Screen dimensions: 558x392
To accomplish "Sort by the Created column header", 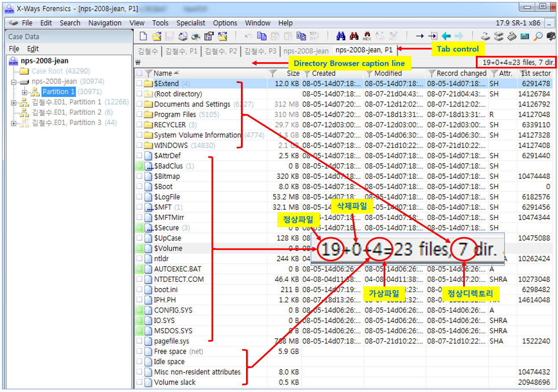I will tap(324, 73).
